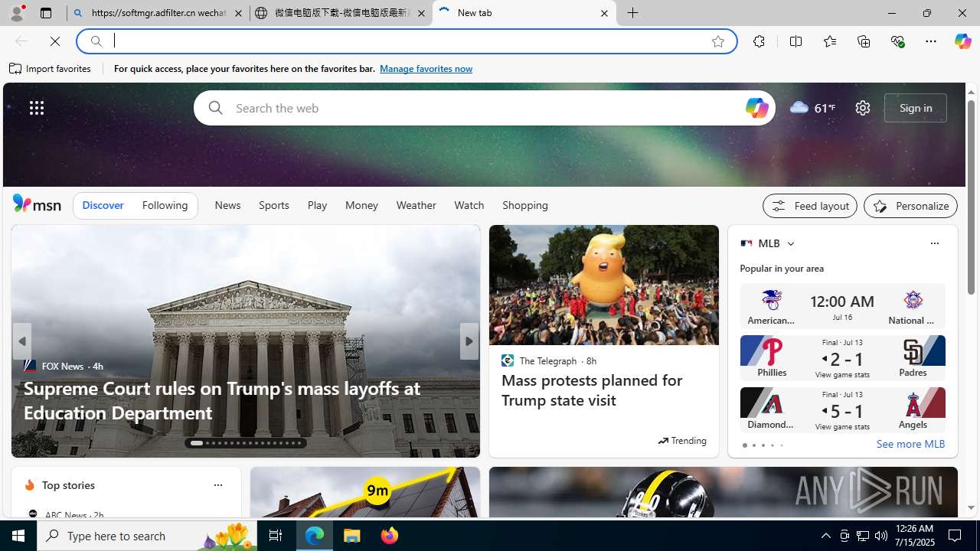Open the browser profile icon
980x551 pixels.
coord(17,13)
